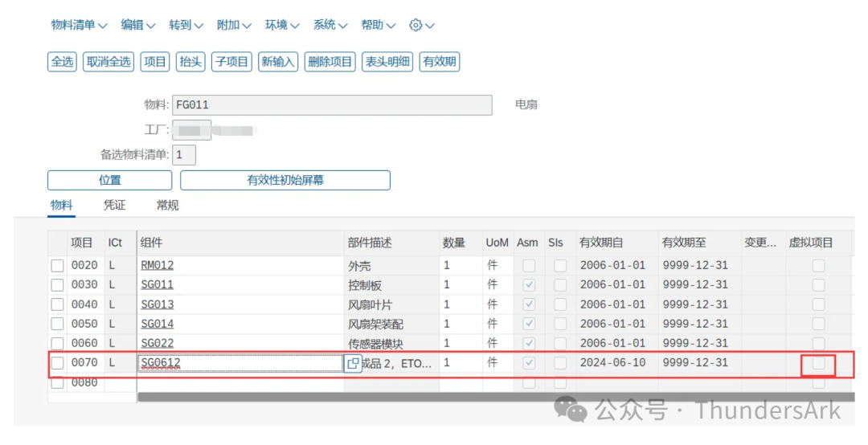Viewport: 868px width, 445px height.
Task: Switch to the 常规 tab
Action: tap(167, 206)
